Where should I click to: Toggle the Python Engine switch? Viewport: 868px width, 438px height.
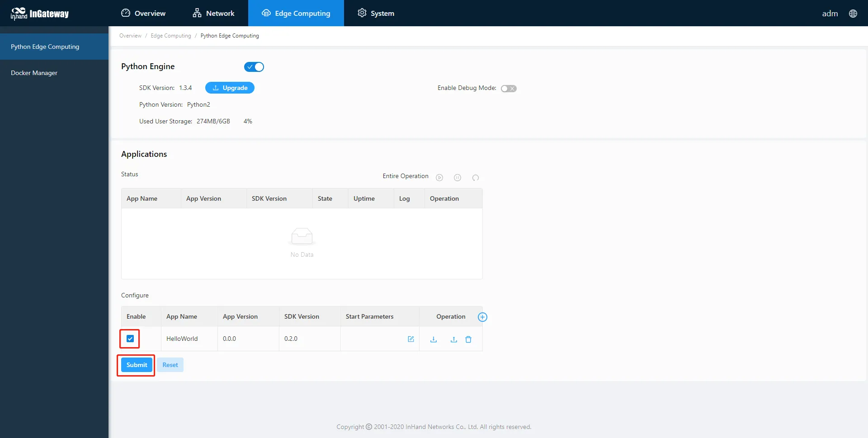(x=254, y=67)
